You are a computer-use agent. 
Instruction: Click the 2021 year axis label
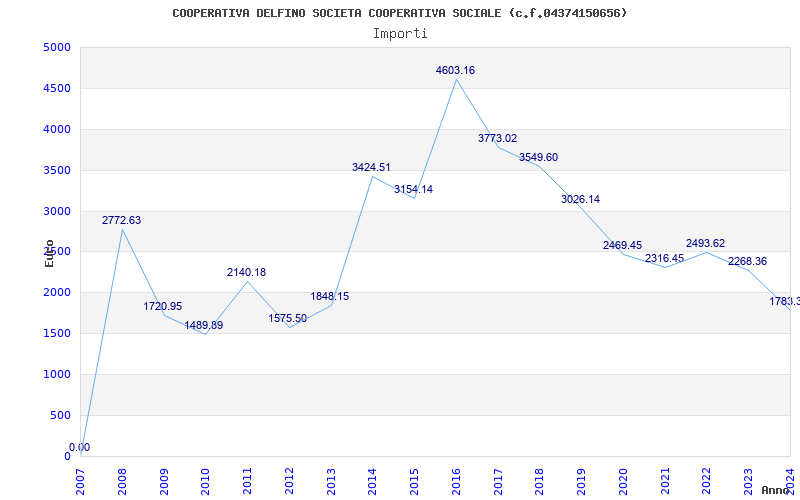(665, 482)
